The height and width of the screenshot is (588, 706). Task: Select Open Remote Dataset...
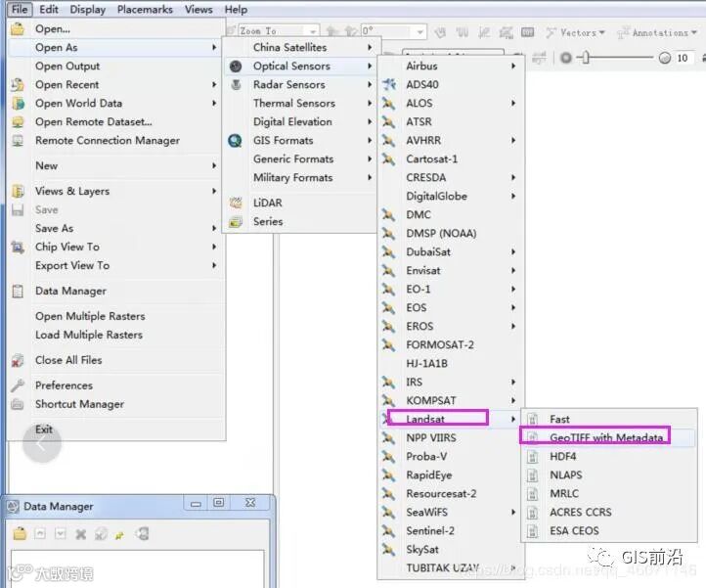[x=94, y=121]
